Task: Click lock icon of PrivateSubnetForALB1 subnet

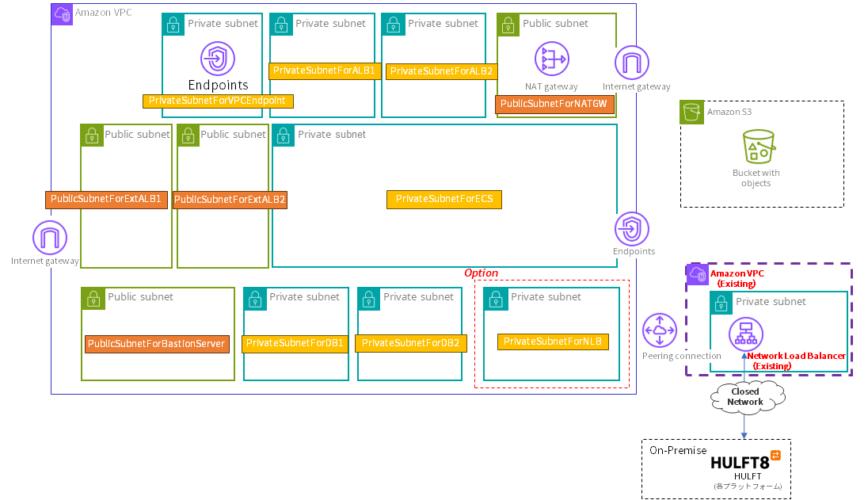Action: point(281,25)
